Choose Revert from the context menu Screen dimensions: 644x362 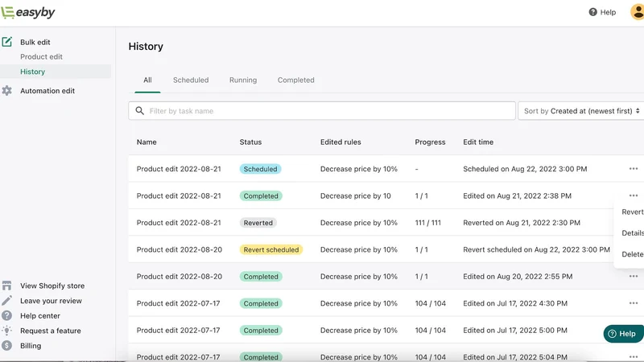point(632,212)
